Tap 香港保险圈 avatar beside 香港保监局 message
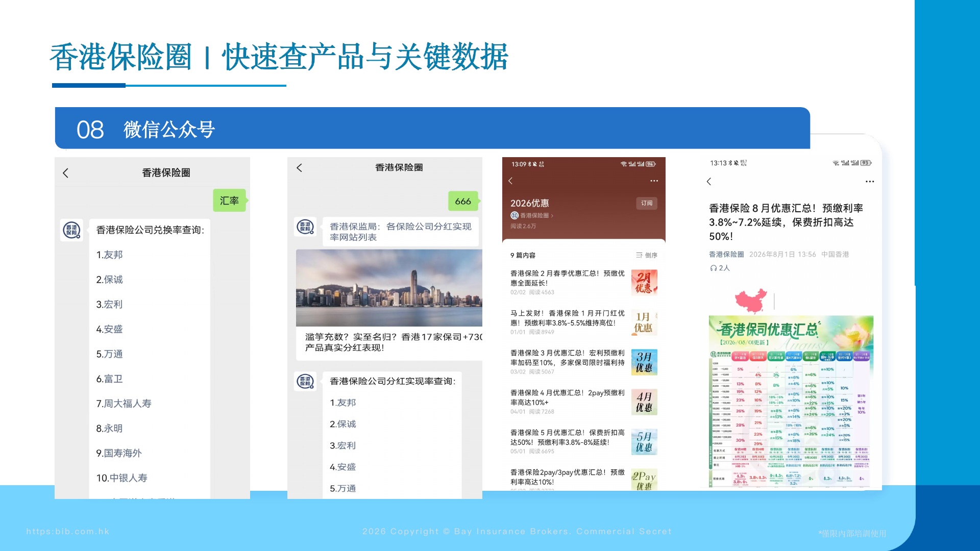Screen dimensions: 980x551 (305, 227)
